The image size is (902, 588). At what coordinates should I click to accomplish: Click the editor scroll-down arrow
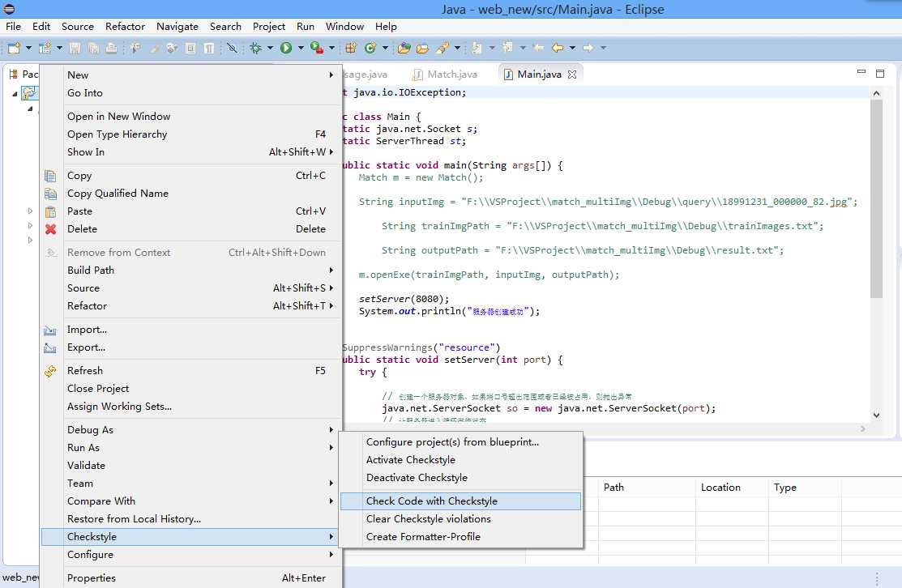click(x=875, y=415)
